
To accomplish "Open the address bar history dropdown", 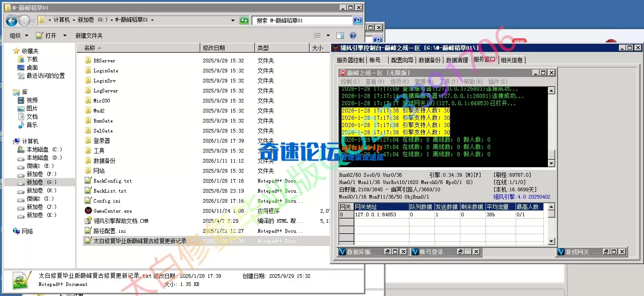I will pos(232,20).
